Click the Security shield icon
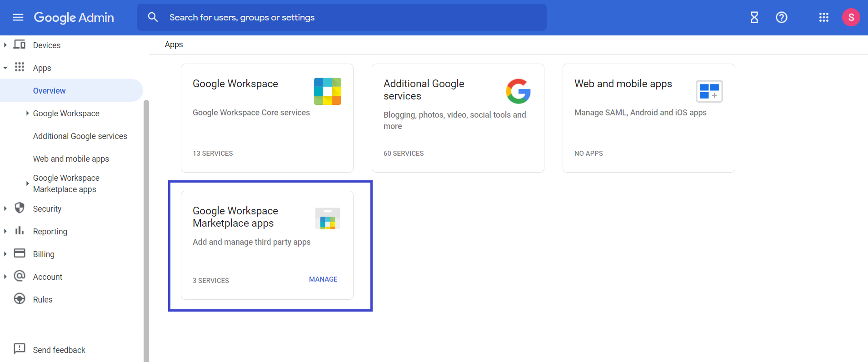This screenshot has width=868, height=362. click(x=20, y=208)
